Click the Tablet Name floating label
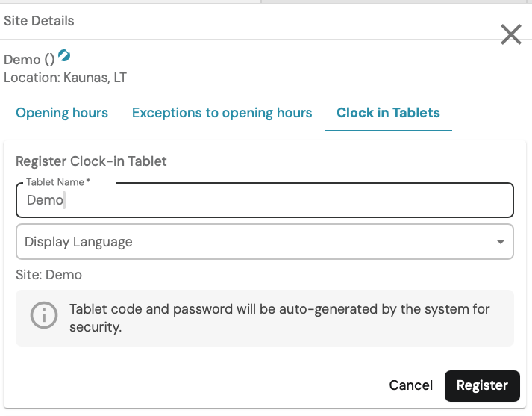The image size is (532, 416). (x=55, y=182)
